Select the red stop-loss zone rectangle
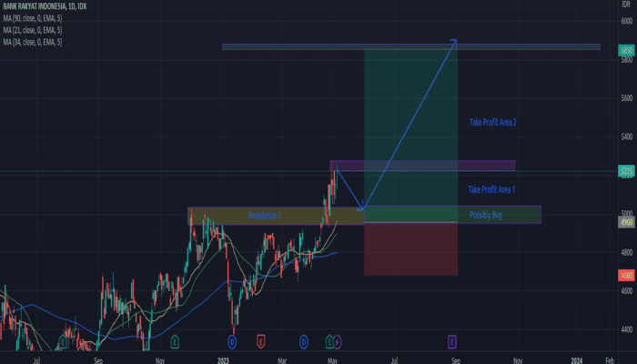Image resolution: width=637 pixels, height=364 pixels. coord(409,248)
